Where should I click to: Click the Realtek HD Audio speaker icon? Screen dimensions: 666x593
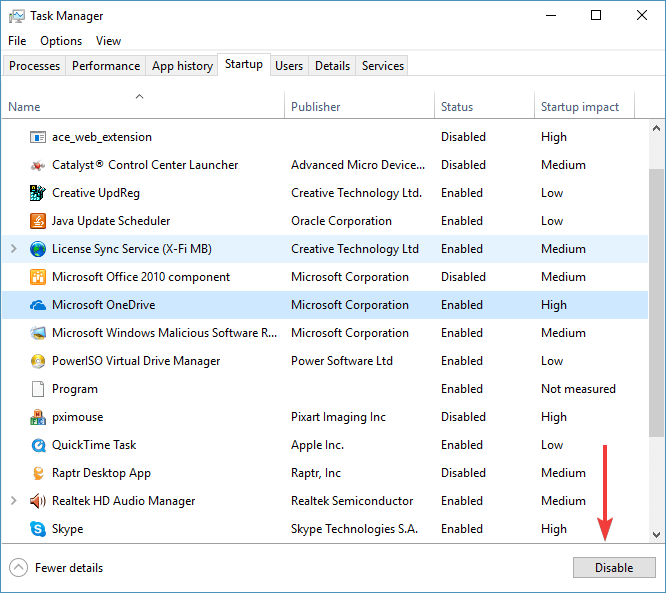pyautogui.click(x=38, y=501)
